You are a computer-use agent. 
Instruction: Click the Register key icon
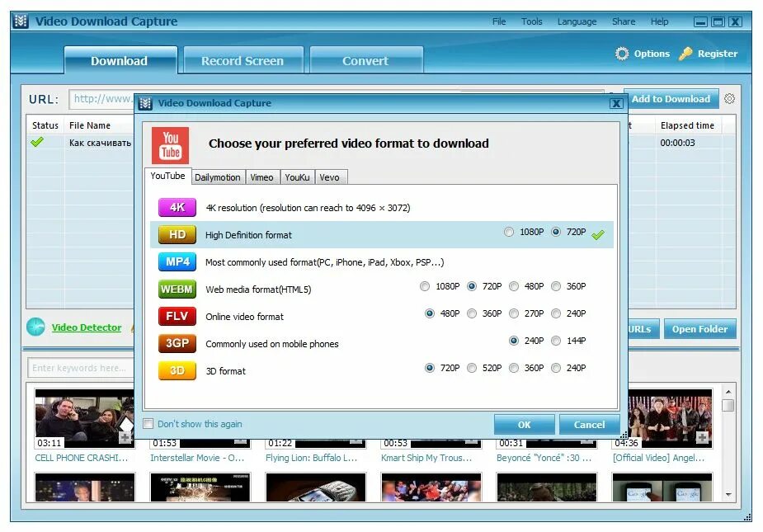coord(685,54)
